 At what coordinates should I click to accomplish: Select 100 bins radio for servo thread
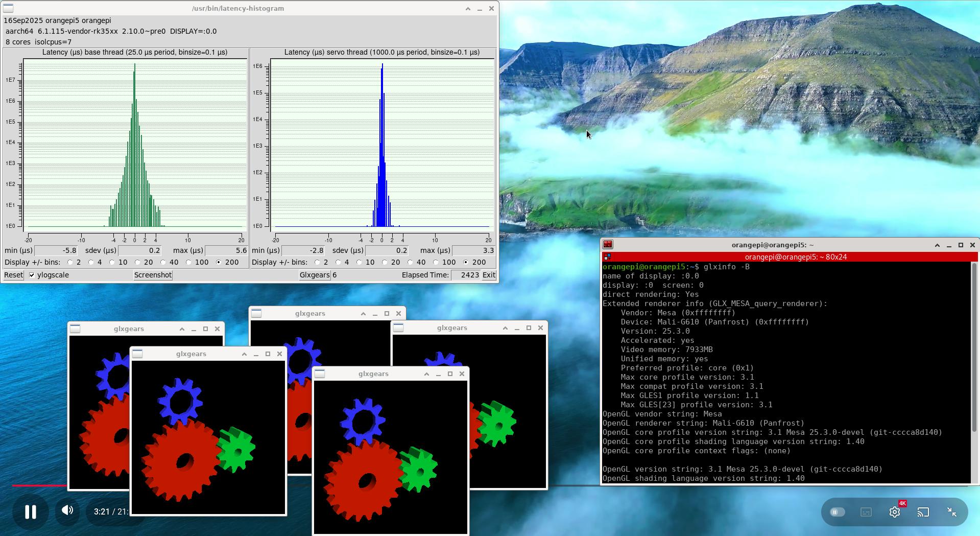pos(436,263)
